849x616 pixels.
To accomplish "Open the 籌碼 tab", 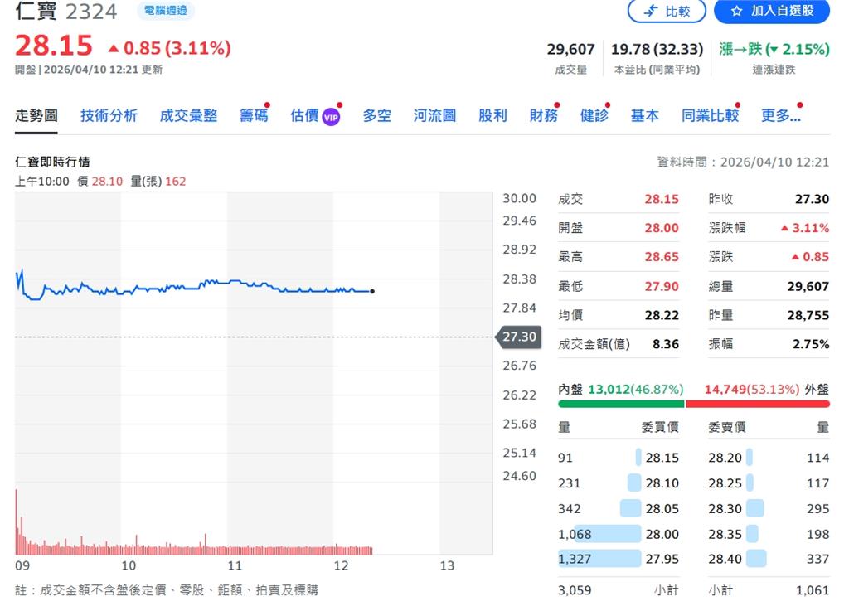I will point(253,116).
